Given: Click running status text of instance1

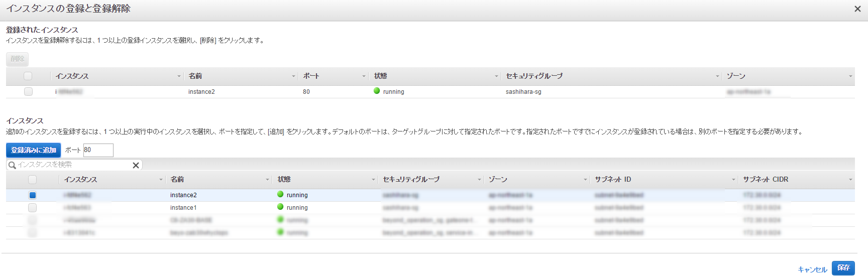Looking at the screenshot, I should pos(297,208).
